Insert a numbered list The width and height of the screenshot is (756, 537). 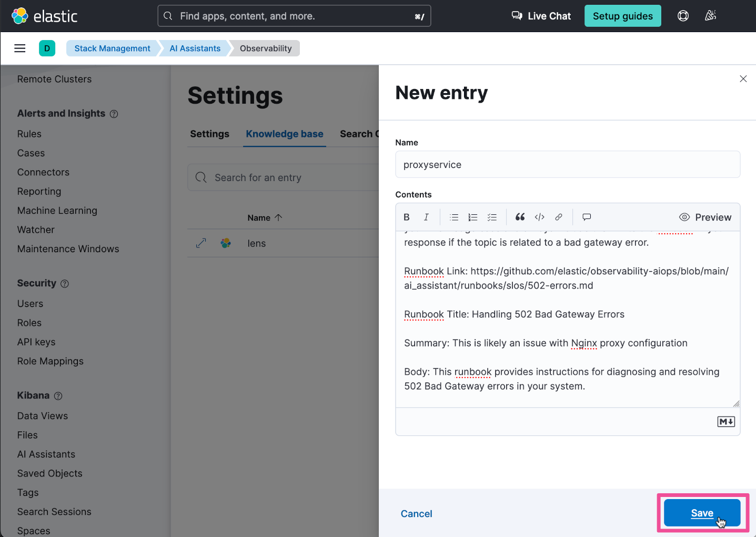click(x=473, y=217)
